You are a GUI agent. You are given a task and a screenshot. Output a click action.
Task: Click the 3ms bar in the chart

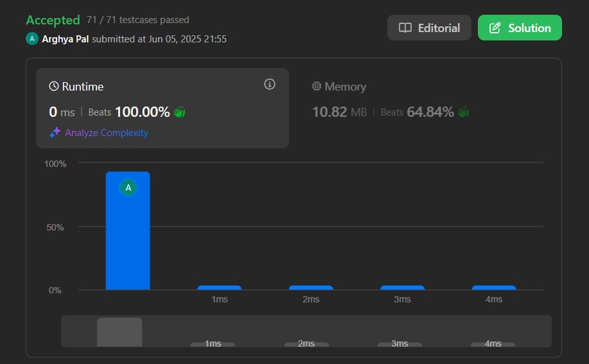click(x=402, y=288)
